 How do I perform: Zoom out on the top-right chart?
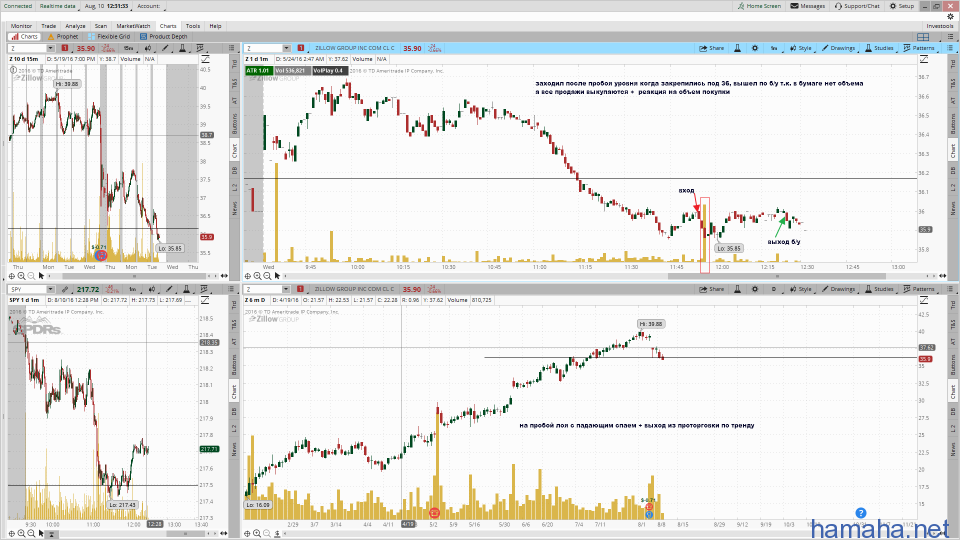tap(267, 276)
